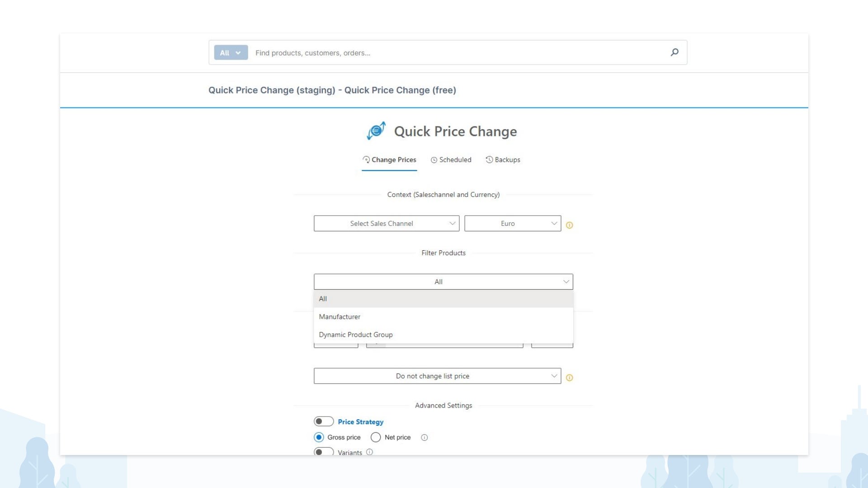Viewport: 868px width, 488px height.
Task: Choose the Manufacturer filter option
Action: pyautogui.click(x=443, y=317)
